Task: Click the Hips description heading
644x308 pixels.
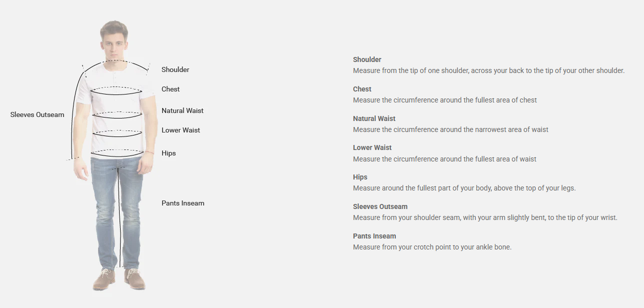Action: click(x=360, y=177)
